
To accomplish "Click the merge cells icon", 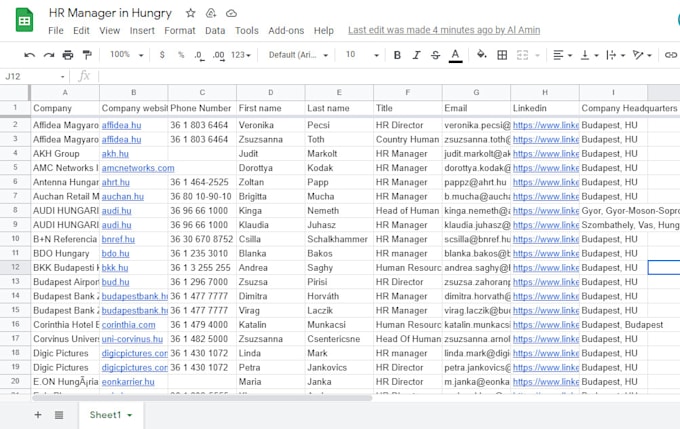I will [x=523, y=55].
